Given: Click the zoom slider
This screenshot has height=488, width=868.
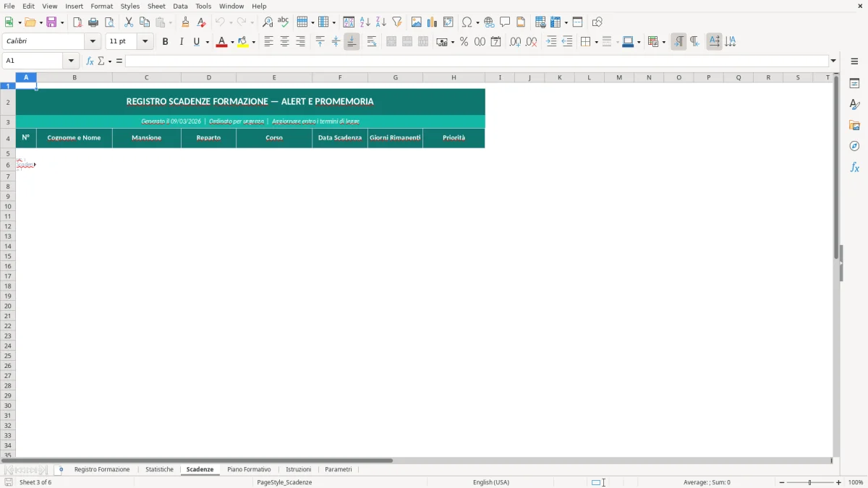Looking at the screenshot, I should [810, 482].
